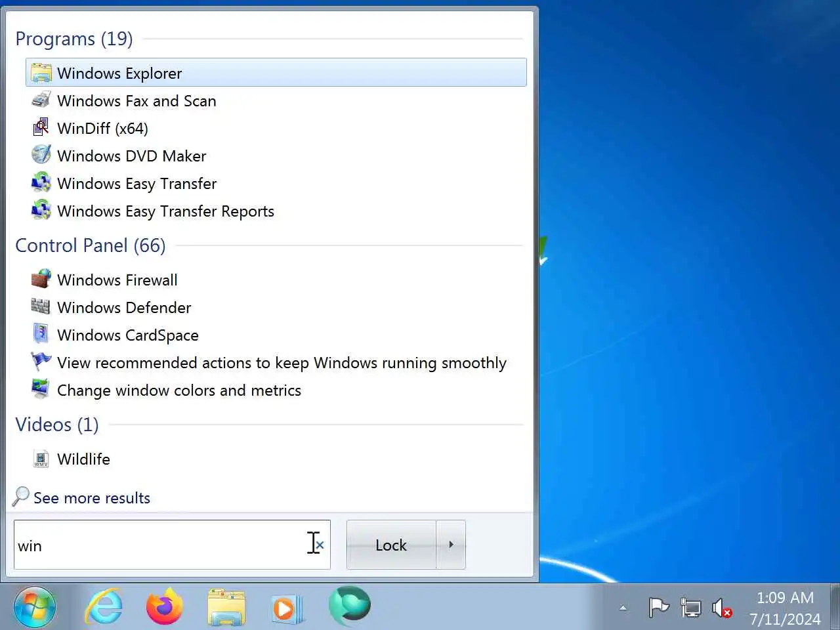Select the "Wildlife" video result text
This screenshot has width=840, height=630.
(83, 459)
